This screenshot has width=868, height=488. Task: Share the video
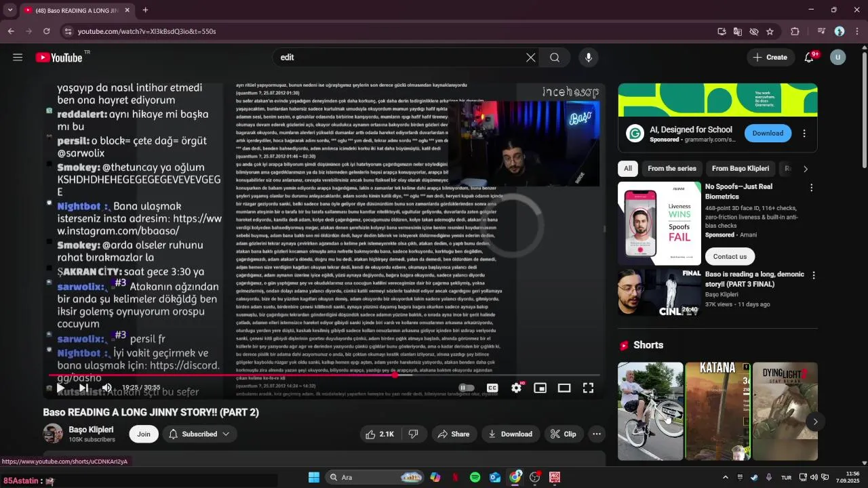454,434
